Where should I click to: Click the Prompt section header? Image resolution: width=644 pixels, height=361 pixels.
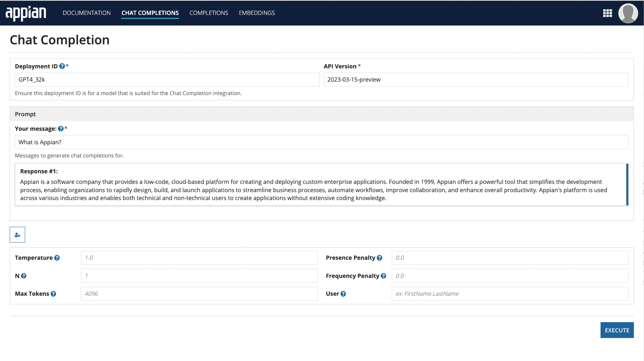click(321, 114)
